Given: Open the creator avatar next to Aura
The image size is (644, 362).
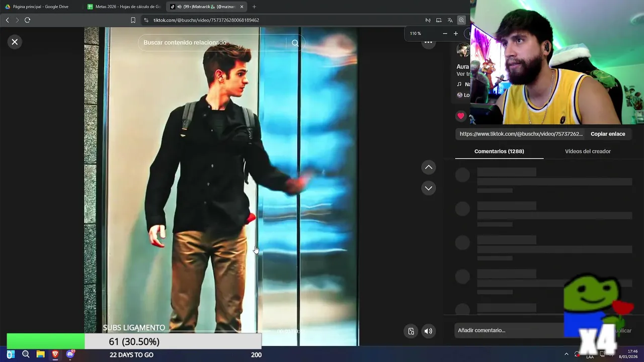Looking at the screenshot, I should pos(463,50).
